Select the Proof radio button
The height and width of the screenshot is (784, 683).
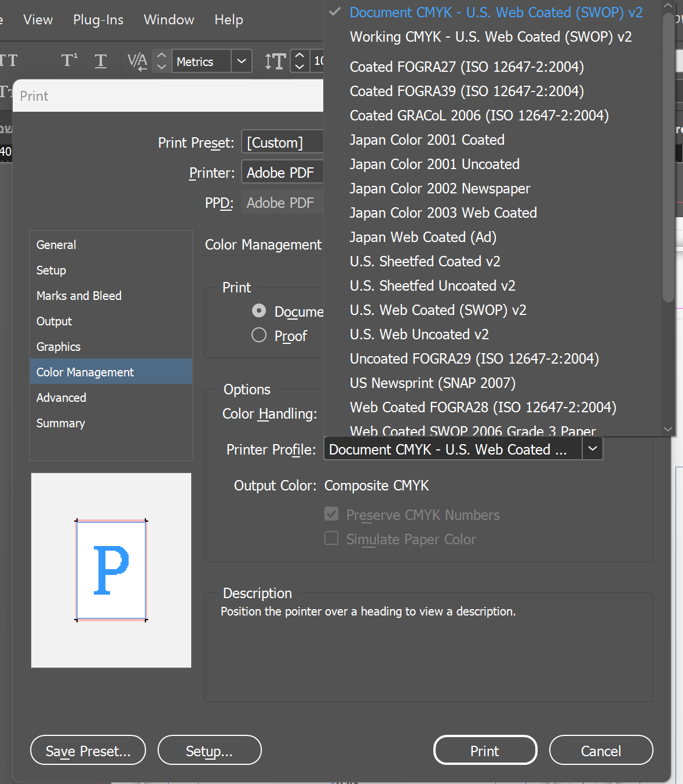point(259,335)
